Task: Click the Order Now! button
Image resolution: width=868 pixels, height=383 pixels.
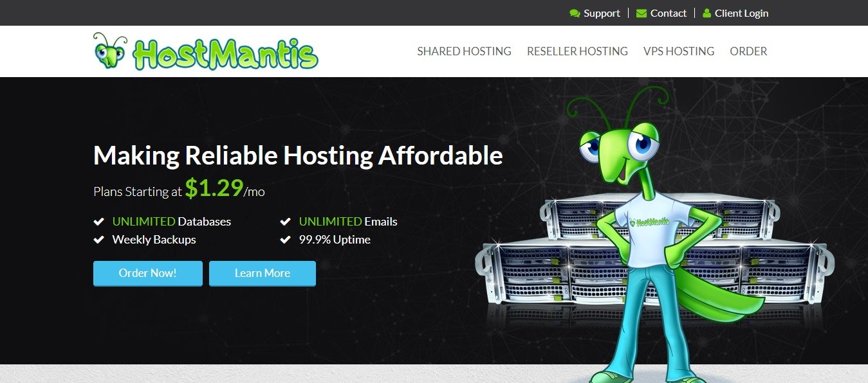Action: coord(148,273)
